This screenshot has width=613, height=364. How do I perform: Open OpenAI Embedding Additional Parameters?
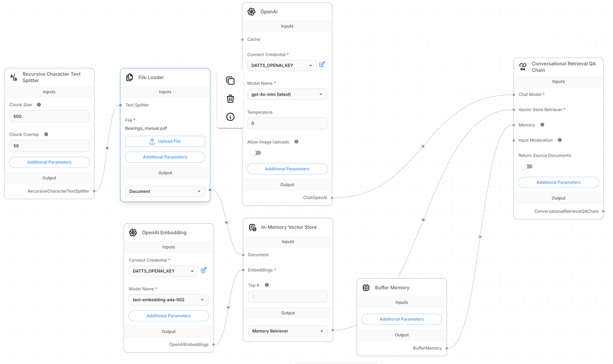[169, 316]
